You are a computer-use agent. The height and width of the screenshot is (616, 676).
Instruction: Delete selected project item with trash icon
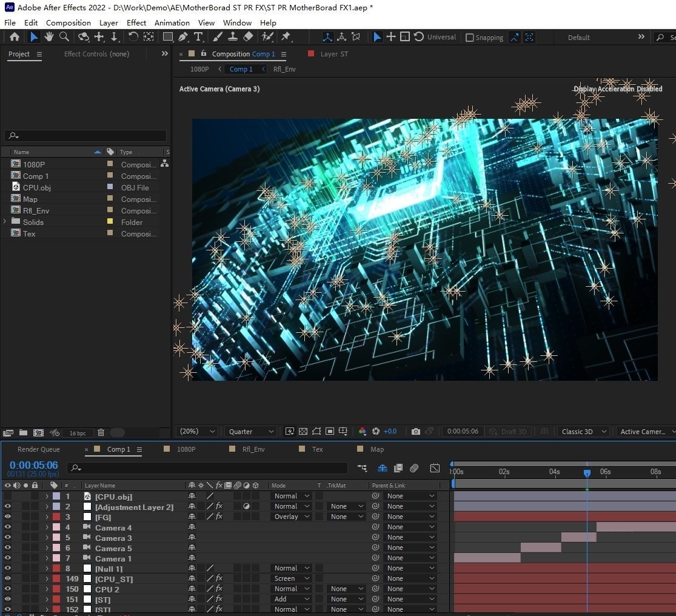pos(101,432)
